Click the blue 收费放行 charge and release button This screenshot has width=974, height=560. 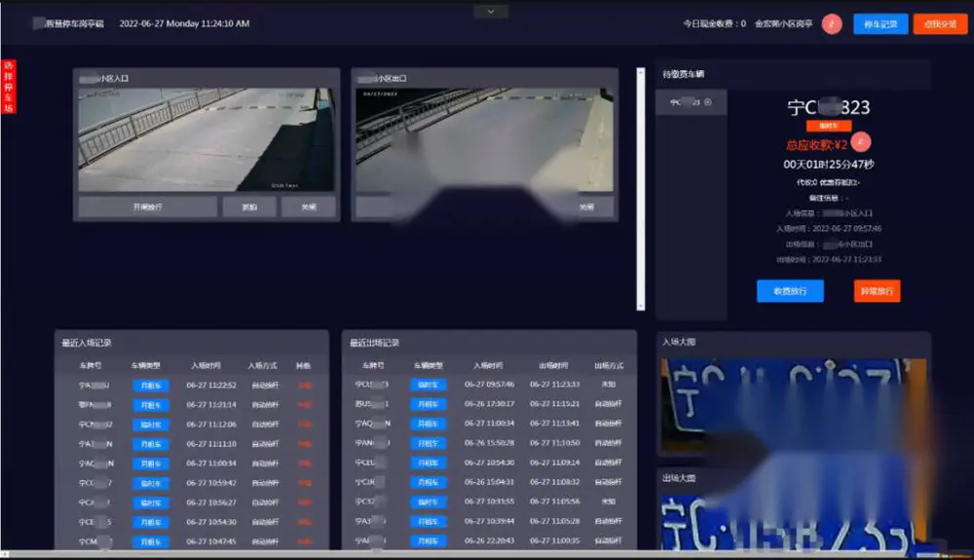[x=790, y=291]
